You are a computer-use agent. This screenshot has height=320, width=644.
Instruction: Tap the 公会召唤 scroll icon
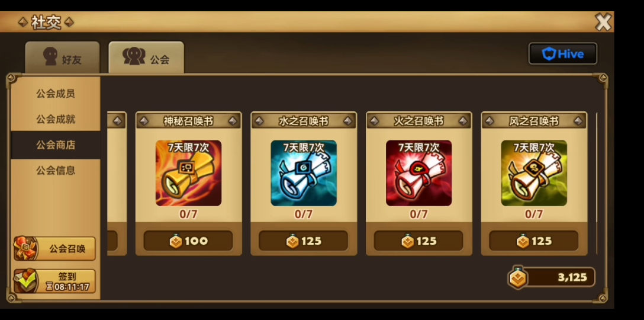tap(25, 248)
